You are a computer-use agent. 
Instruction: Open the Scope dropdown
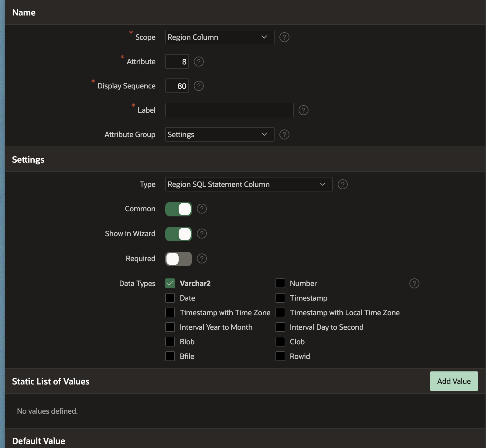(220, 37)
